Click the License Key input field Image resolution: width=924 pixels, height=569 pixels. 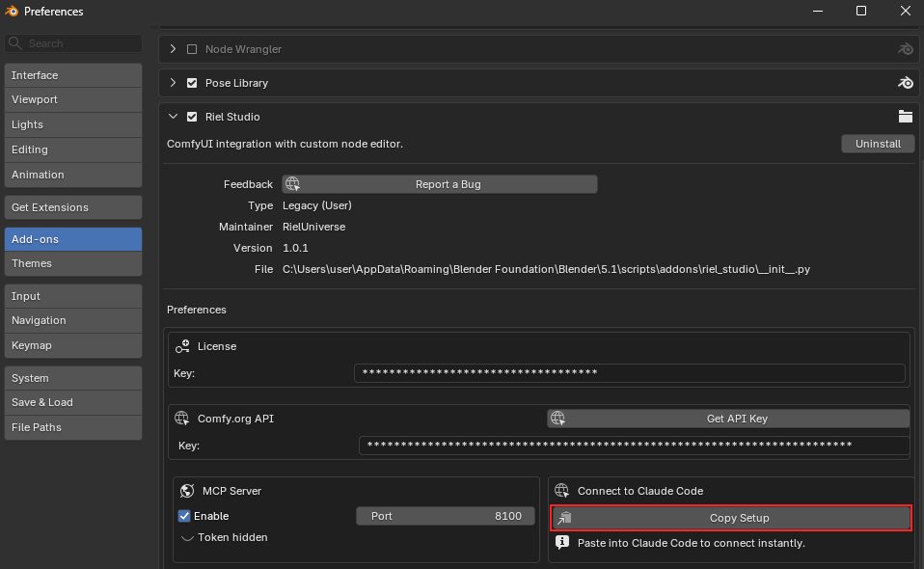(x=630, y=373)
